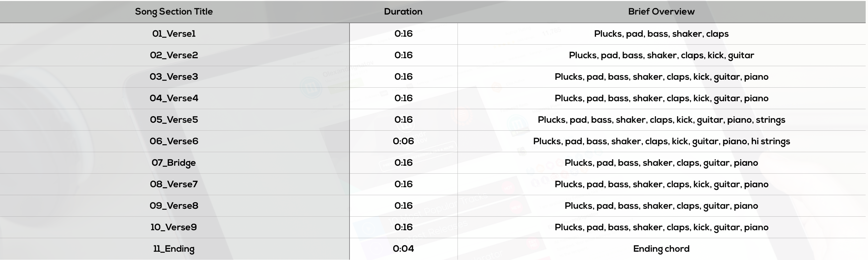868x260 pixels.
Task: Select the 06_Verse6 duration 0:06 cell
Action: [403, 141]
